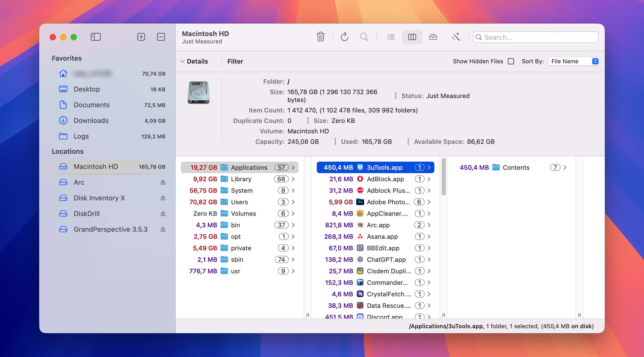
Task: Select the Volumes folder row
Action: click(239, 213)
